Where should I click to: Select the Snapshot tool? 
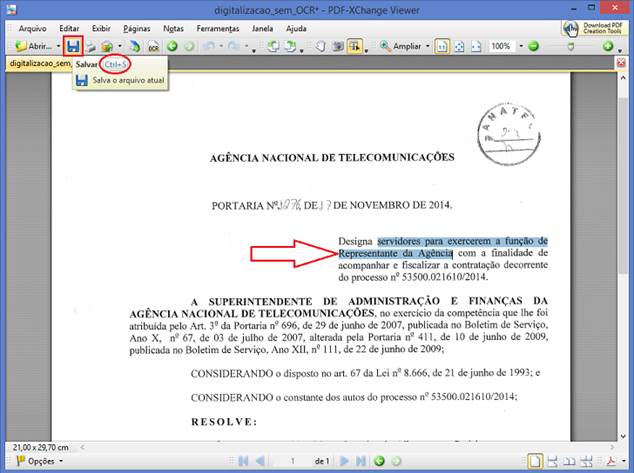click(338, 46)
